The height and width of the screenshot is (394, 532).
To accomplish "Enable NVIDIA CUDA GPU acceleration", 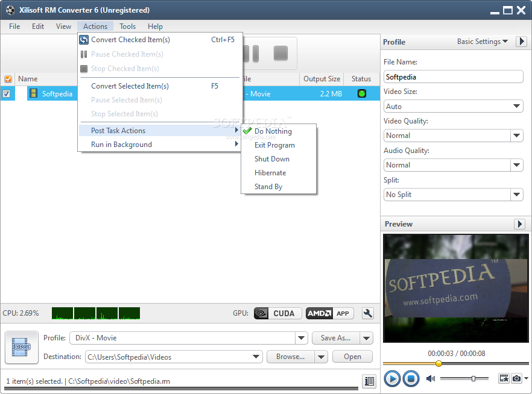I will click(278, 313).
